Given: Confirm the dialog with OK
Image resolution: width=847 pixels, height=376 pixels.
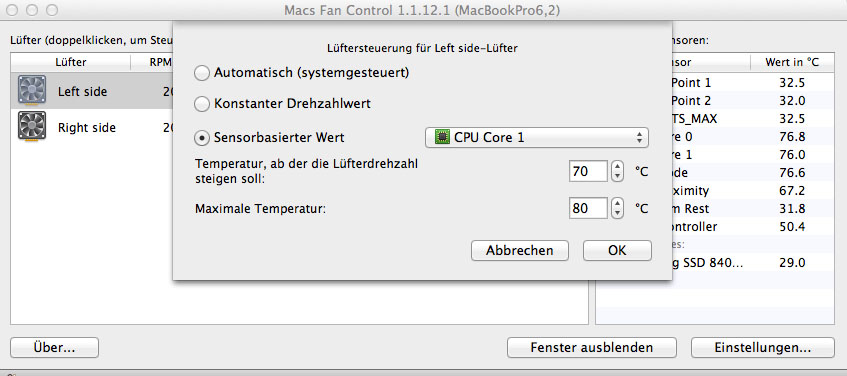Looking at the screenshot, I should click(617, 250).
